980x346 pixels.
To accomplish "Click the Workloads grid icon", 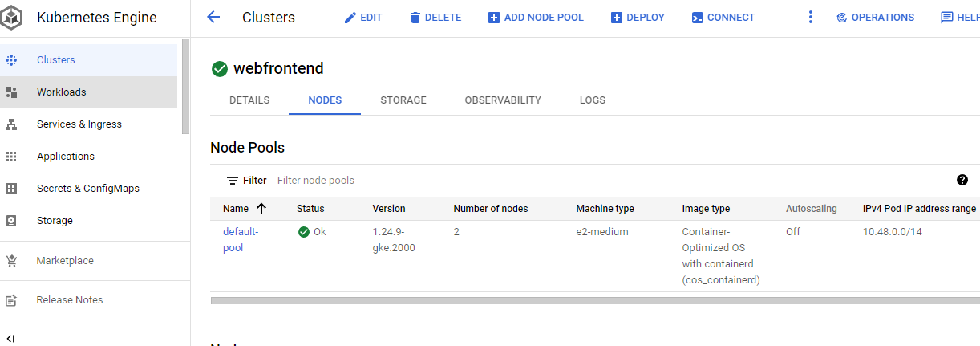I will click(11, 92).
